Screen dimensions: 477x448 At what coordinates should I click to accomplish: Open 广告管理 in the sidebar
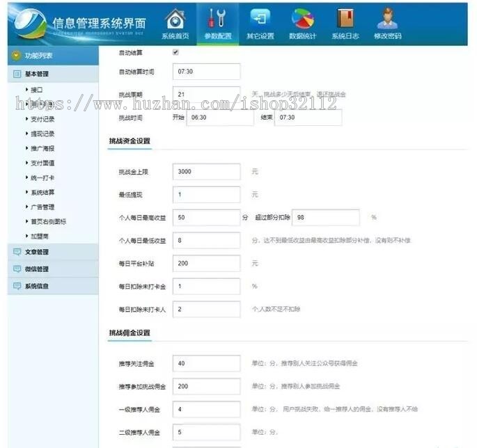coord(42,207)
